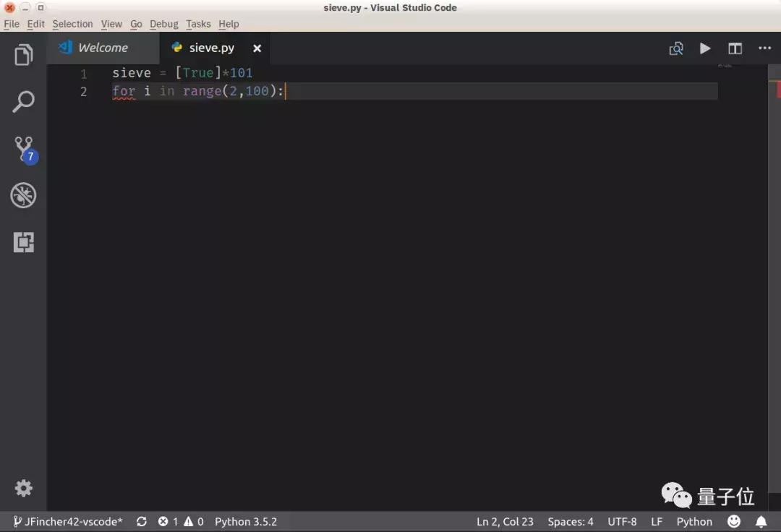Split the editor into two panes
781x532 pixels.
pos(735,48)
